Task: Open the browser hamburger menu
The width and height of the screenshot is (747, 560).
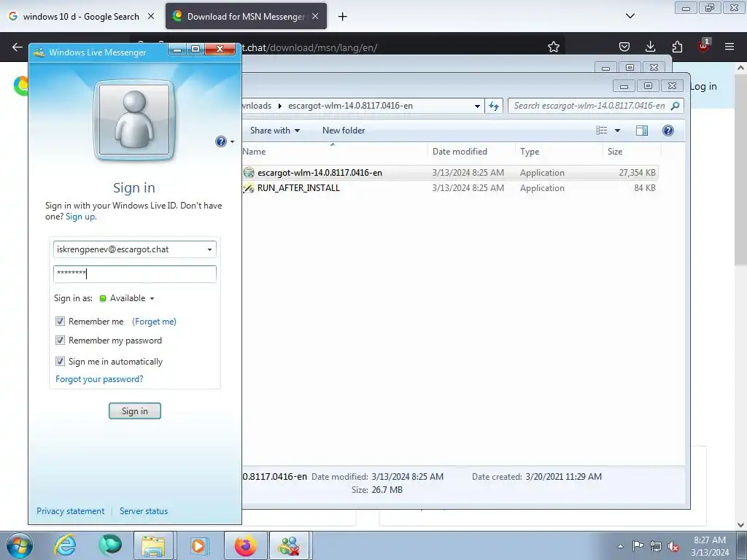Action: pyautogui.click(x=729, y=47)
